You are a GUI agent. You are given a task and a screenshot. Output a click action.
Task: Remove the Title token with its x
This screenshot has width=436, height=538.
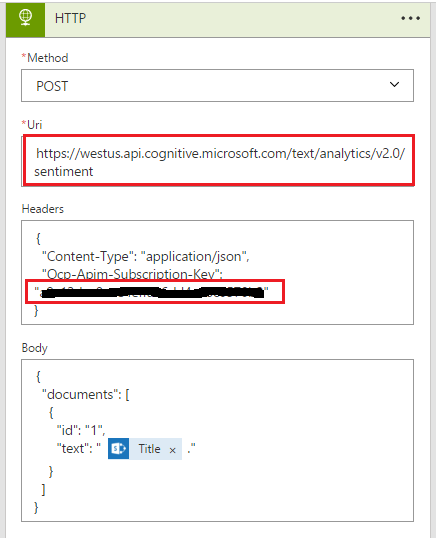(x=173, y=450)
